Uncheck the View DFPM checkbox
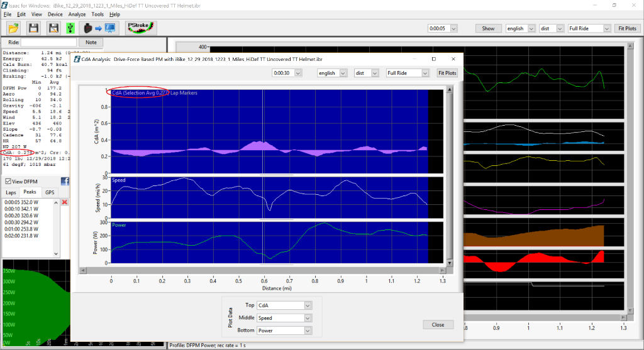The height and width of the screenshot is (350, 644). coord(8,182)
